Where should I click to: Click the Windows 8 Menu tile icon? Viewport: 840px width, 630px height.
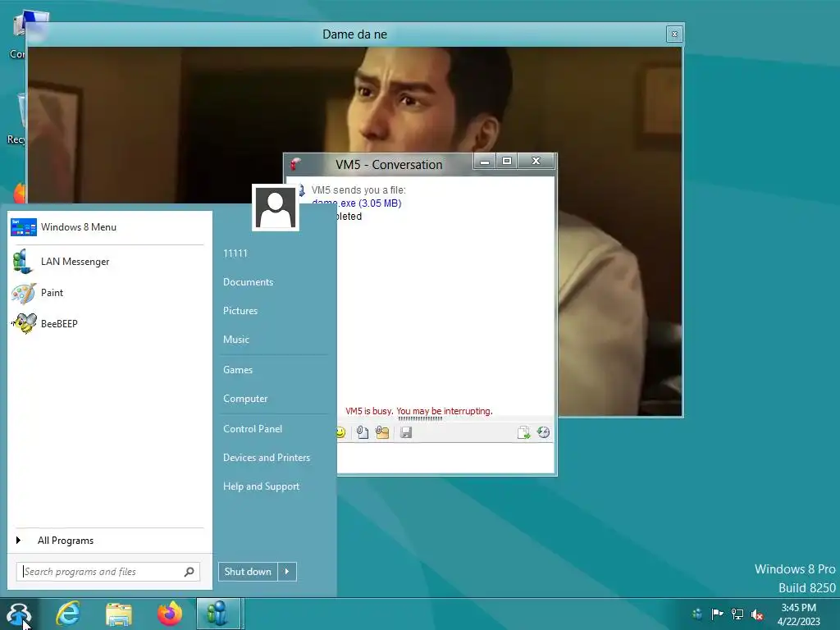24,227
